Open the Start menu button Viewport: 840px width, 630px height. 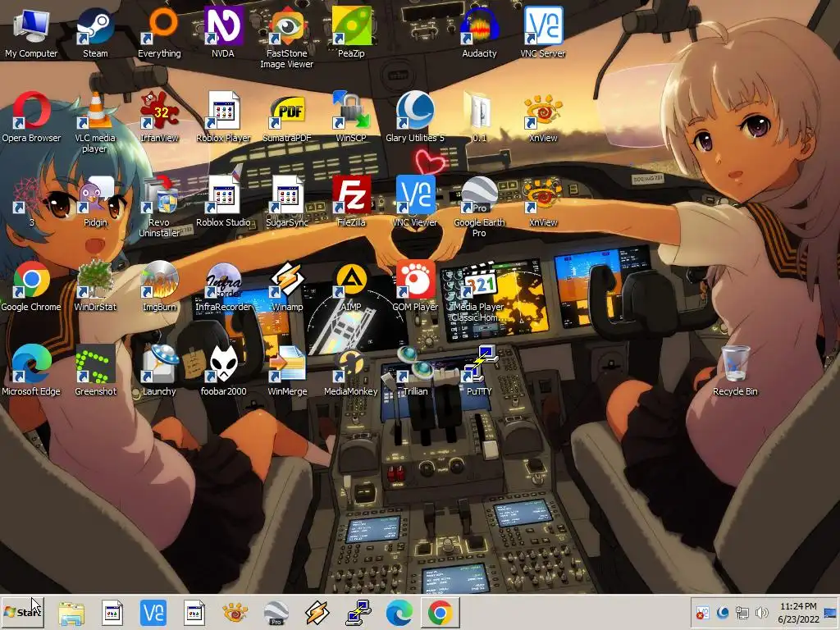[22, 612]
